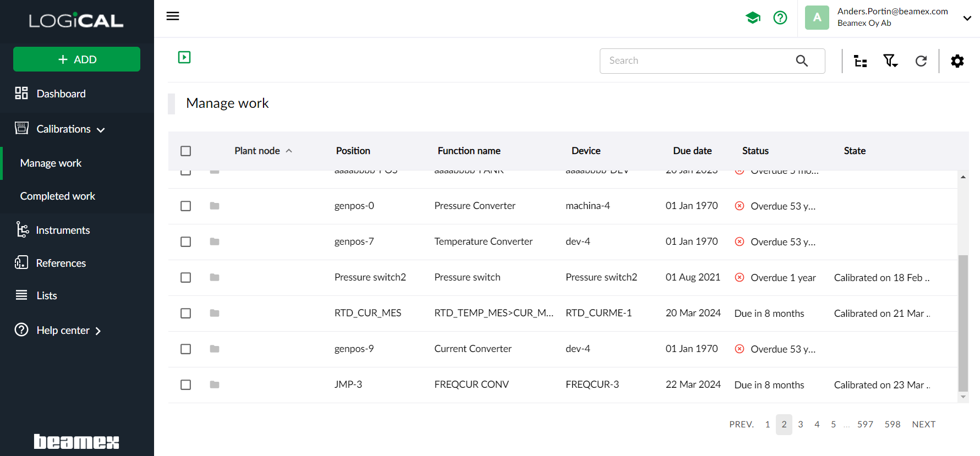The width and height of the screenshot is (980, 456).
Task: Go to Instruments in the sidebar
Action: 63,230
